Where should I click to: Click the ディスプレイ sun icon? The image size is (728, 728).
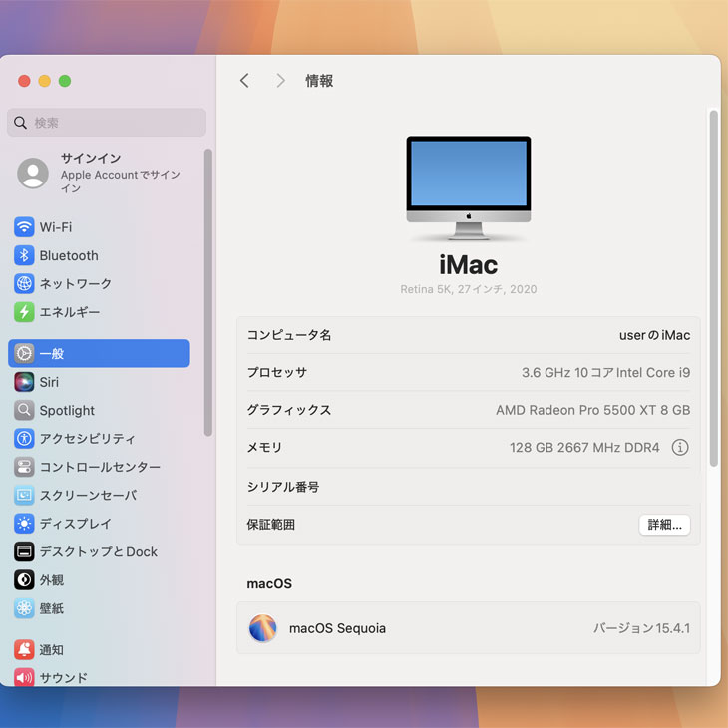(x=24, y=524)
